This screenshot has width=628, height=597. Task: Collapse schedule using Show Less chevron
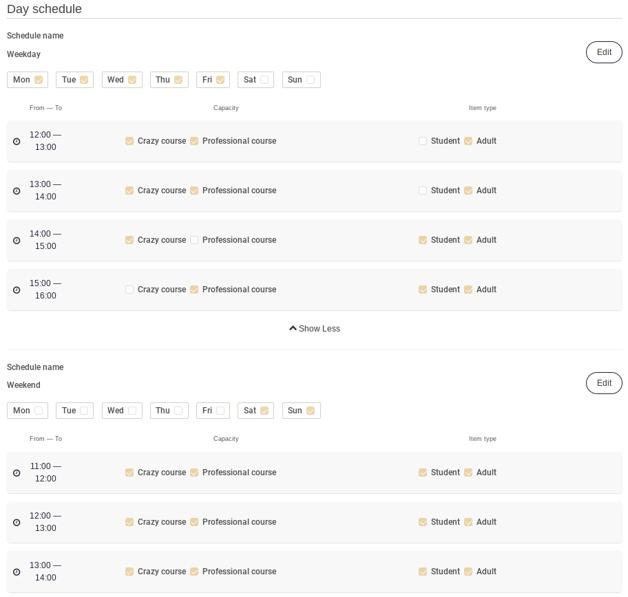click(293, 329)
